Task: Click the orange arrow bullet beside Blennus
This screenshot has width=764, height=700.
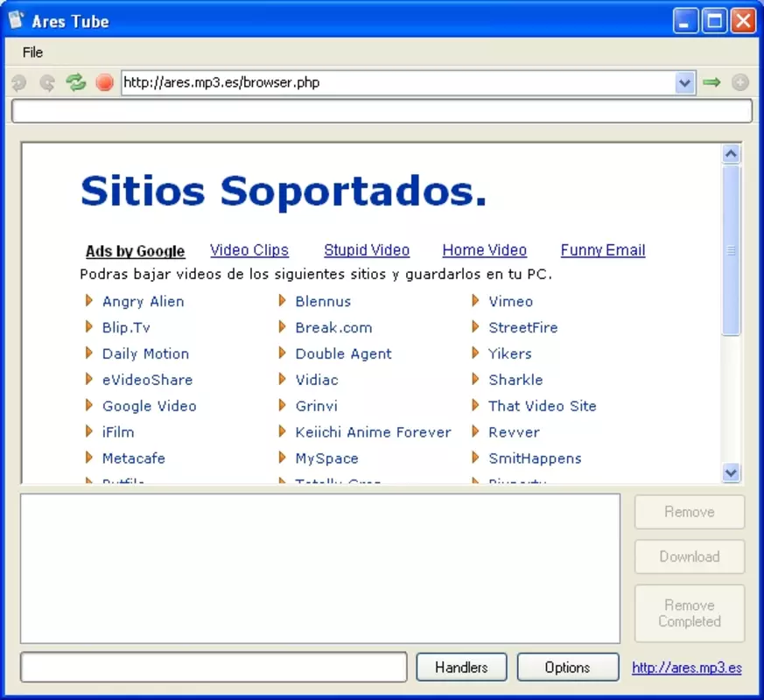Action: tap(282, 300)
